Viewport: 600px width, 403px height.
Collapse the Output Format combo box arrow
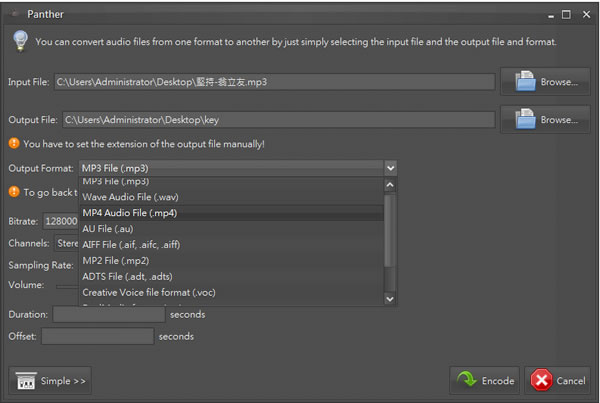390,168
